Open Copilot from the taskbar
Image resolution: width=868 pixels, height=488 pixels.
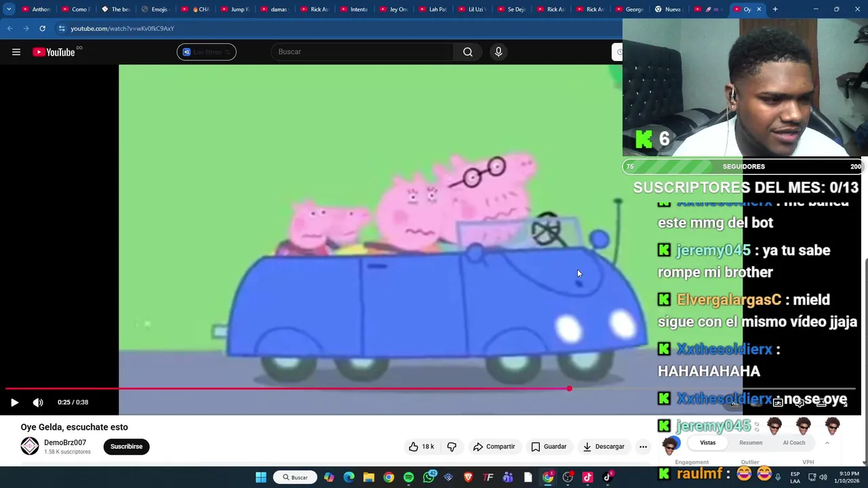pyautogui.click(x=329, y=477)
